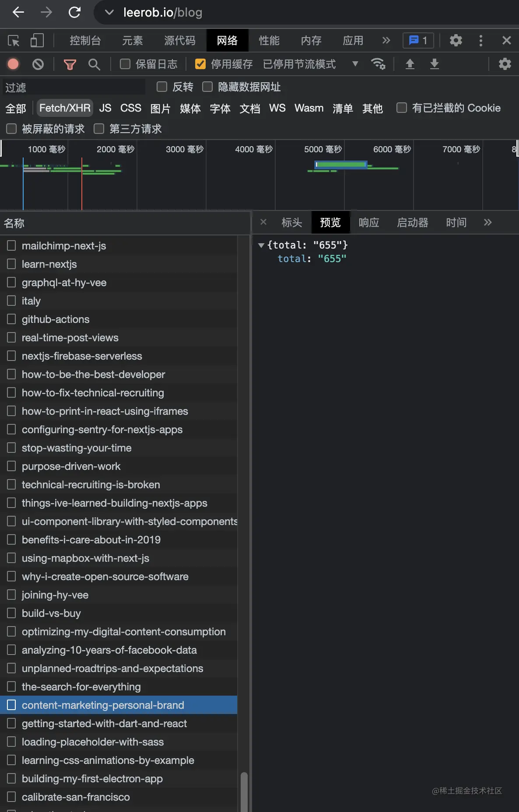Import HAR file upload arrow
Image resolution: width=519 pixels, height=812 pixels.
[410, 64]
